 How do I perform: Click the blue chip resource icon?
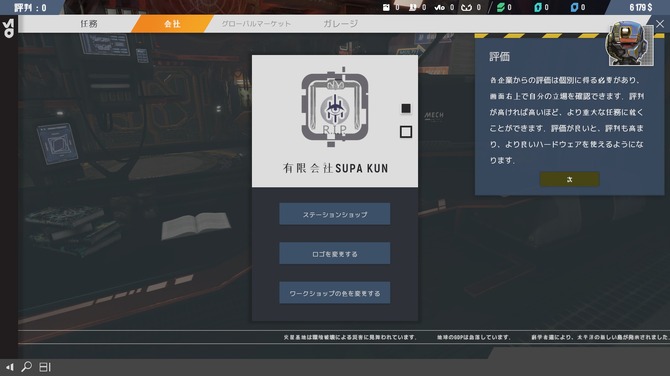(x=574, y=7)
